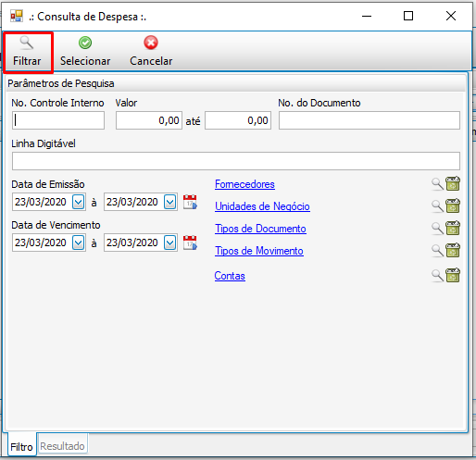Open the Contas search magnifier icon
476x460 pixels.
tap(437, 276)
